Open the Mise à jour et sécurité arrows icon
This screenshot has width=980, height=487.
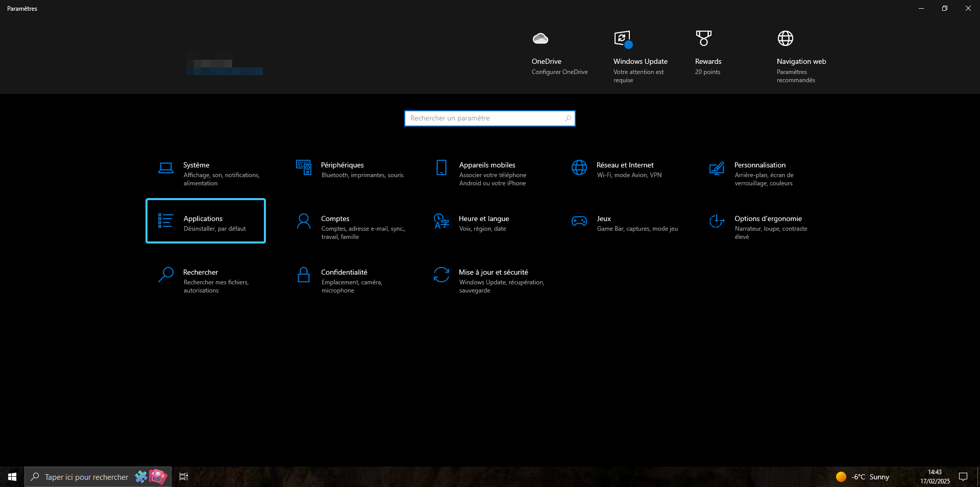point(442,275)
